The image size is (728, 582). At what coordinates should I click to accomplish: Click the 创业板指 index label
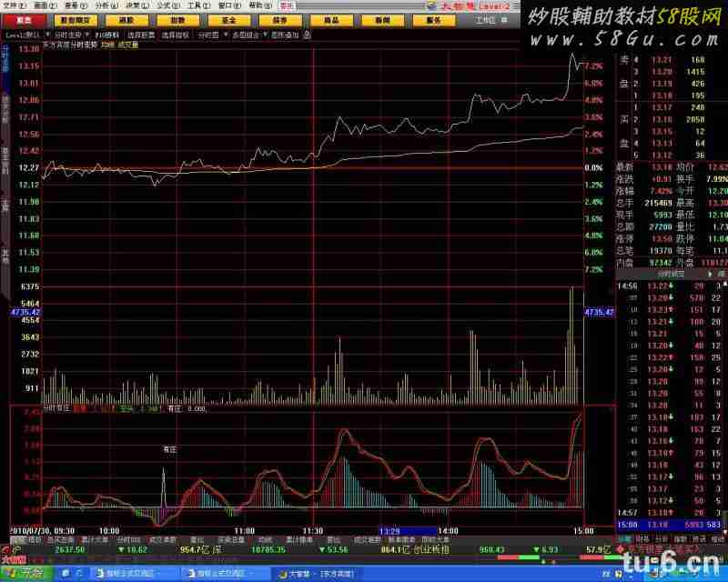pos(431,549)
